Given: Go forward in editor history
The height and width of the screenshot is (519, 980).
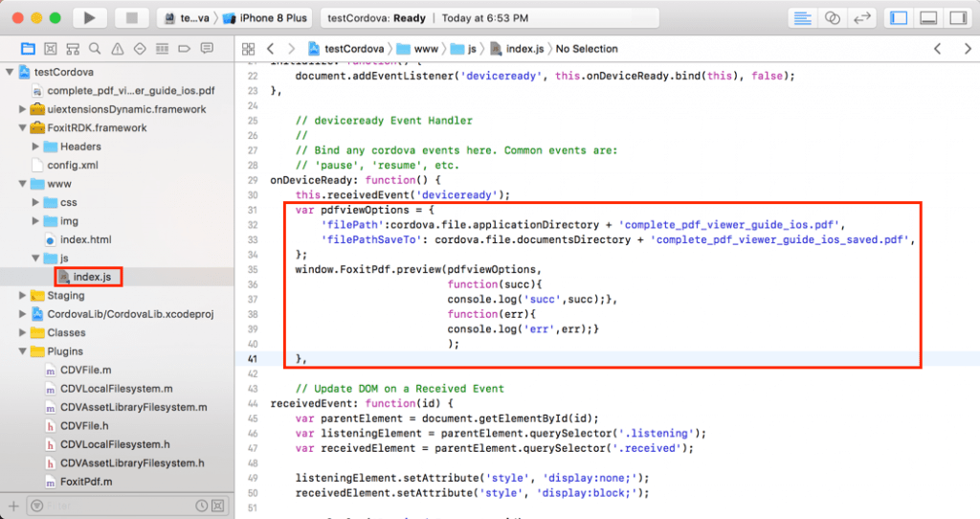Looking at the screenshot, I should [x=291, y=49].
